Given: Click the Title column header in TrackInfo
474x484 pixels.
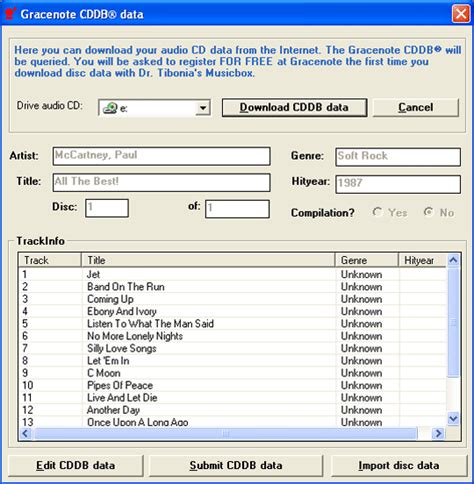Looking at the screenshot, I should point(208,260).
